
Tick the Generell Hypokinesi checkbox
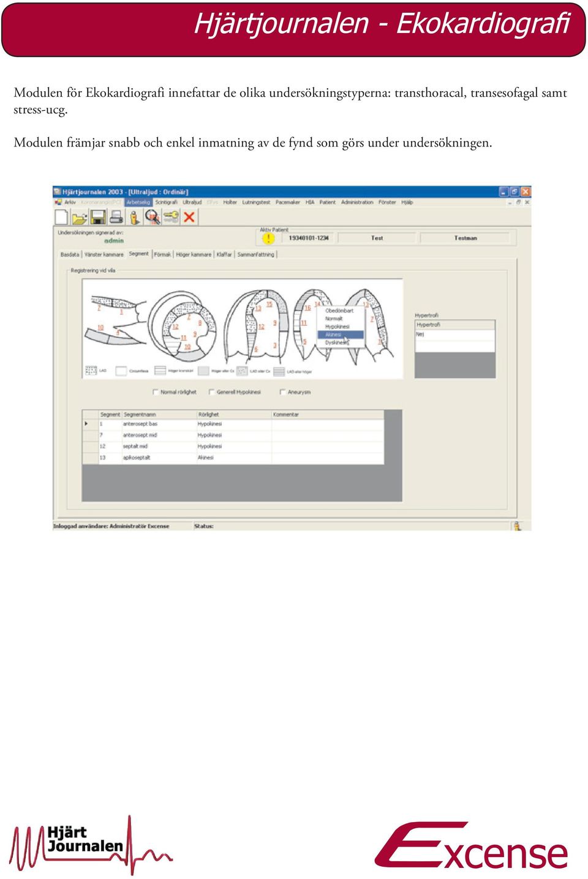click(212, 392)
